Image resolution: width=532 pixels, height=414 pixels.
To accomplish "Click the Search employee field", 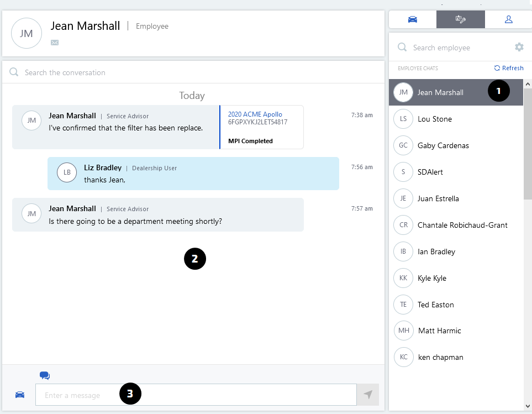I will tap(453, 47).
